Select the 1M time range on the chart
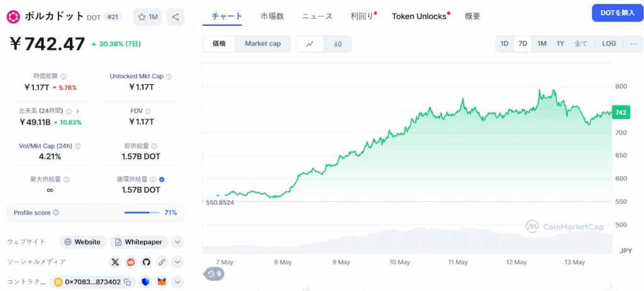The height and width of the screenshot is (291, 644). (541, 43)
